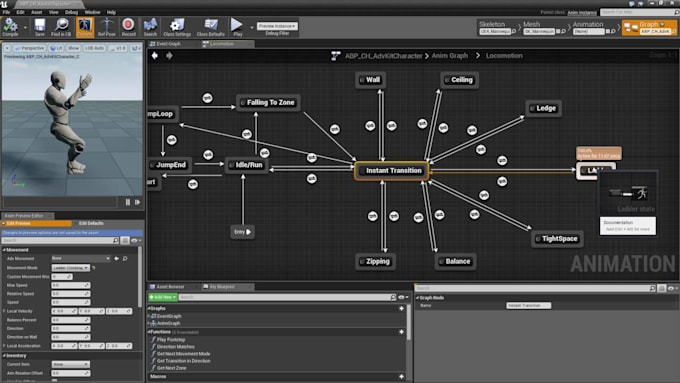Open the Search toolbar tool
Screen dimensions: 680x383
150,27
